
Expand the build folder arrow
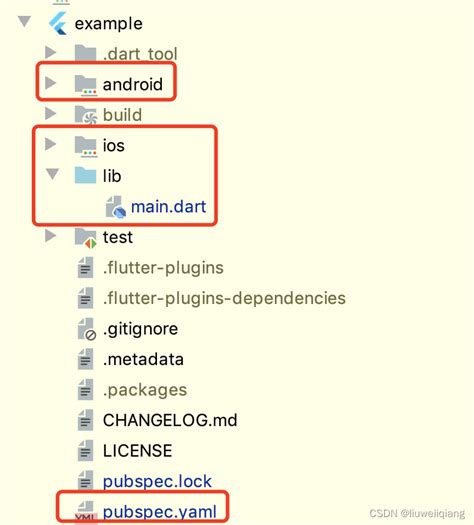tap(51, 114)
